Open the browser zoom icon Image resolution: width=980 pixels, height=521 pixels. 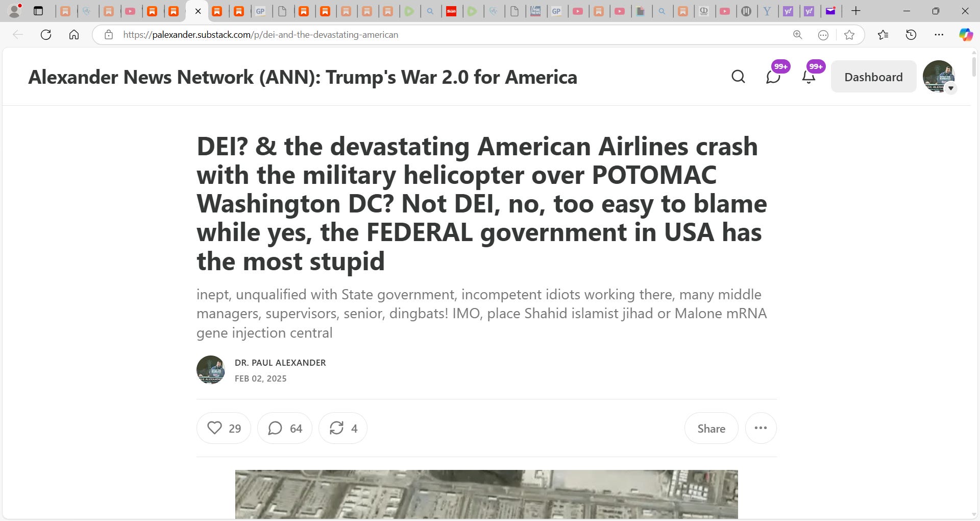[x=797, y=35]
